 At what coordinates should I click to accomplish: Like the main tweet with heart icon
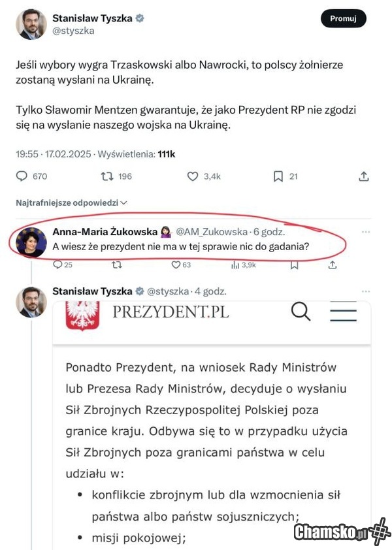pos(193,176)
